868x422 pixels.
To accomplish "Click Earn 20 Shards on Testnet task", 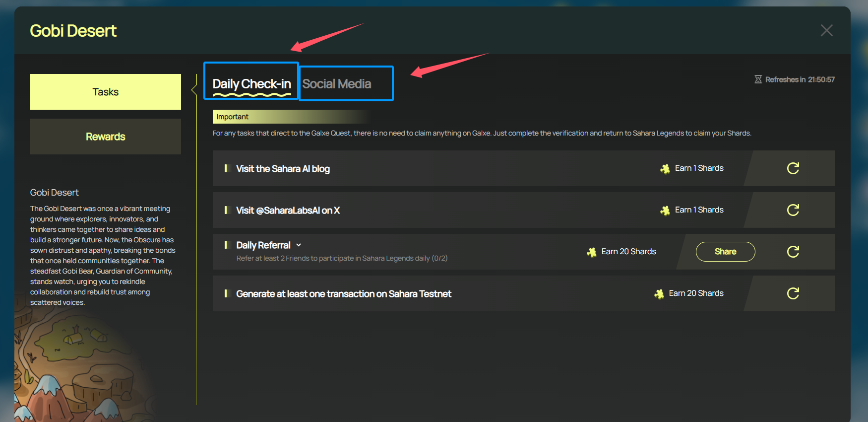I will (x=696, y=293).
